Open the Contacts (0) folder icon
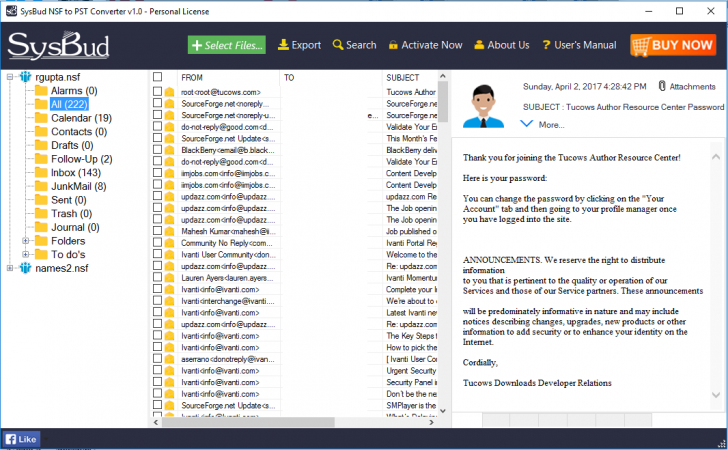This screenshot has height=450, width=728. [41, 131]
